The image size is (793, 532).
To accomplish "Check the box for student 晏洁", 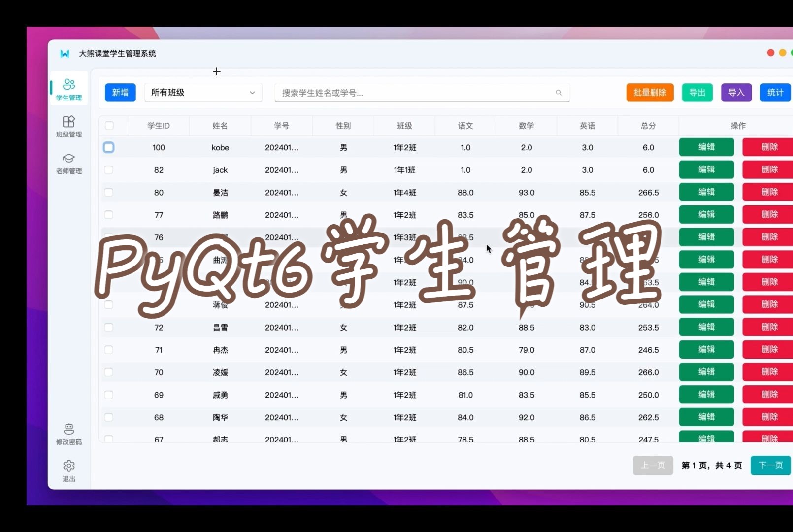I will [109, 192].
